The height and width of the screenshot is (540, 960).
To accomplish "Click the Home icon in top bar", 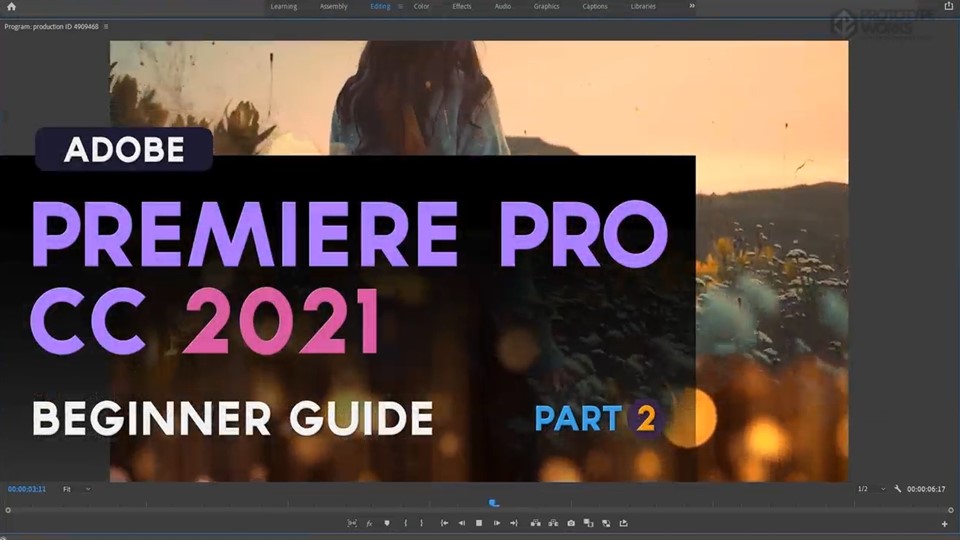I will pyautogui.click(x=11, y=7).
